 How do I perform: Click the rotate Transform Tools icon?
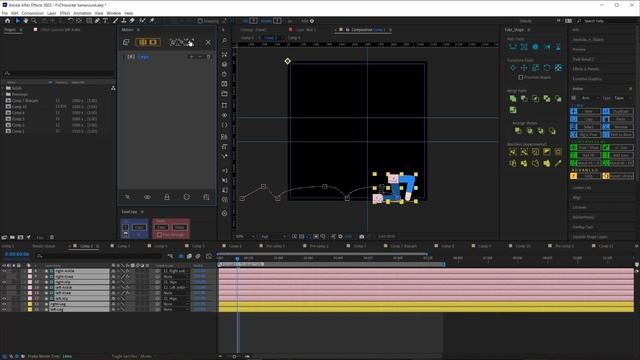[x=547, y=68]
